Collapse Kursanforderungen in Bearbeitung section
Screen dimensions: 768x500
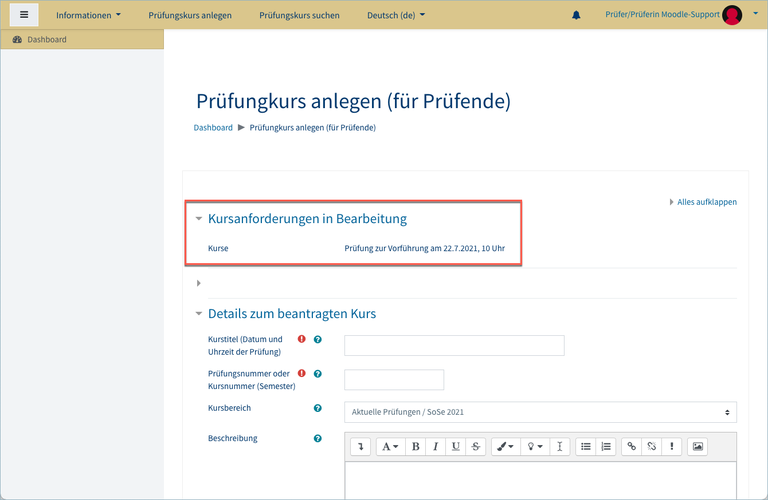point(198,218)
